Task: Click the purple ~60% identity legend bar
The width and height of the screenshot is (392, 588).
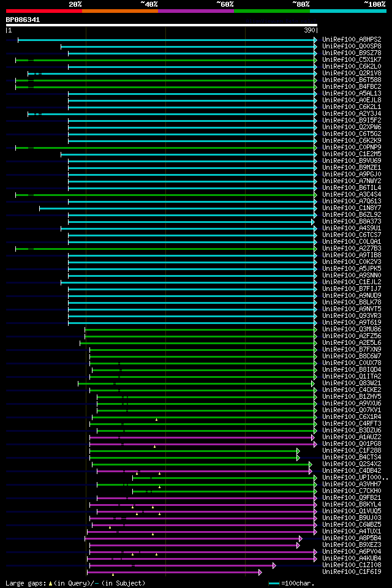Action: [x=196, y=11]
